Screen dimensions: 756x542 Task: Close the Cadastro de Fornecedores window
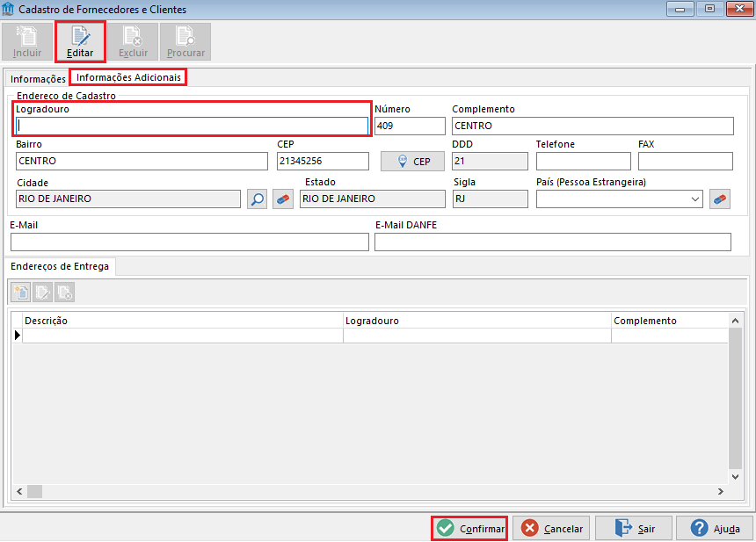739,9
